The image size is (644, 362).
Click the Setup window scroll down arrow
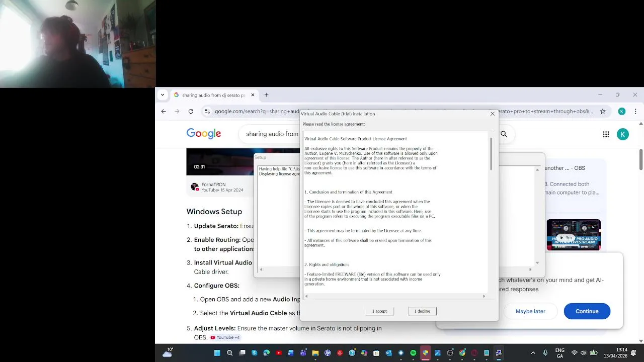[x=537, y=263]
